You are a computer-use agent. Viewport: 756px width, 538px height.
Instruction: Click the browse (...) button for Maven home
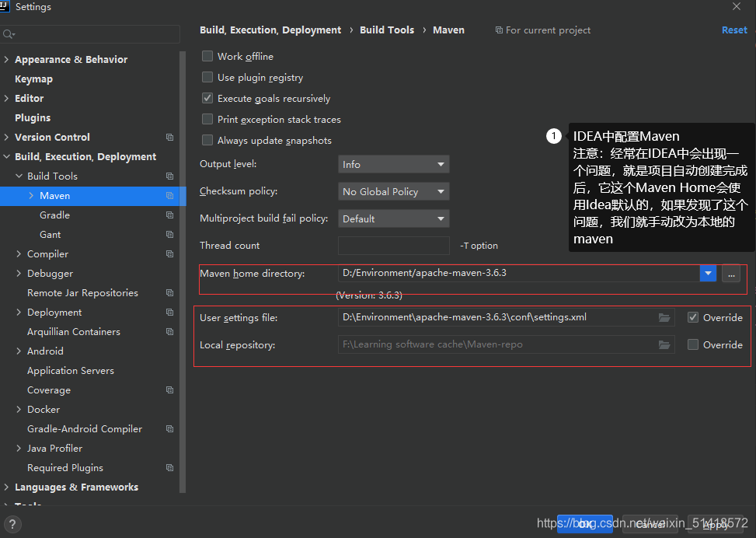point(731,274)
